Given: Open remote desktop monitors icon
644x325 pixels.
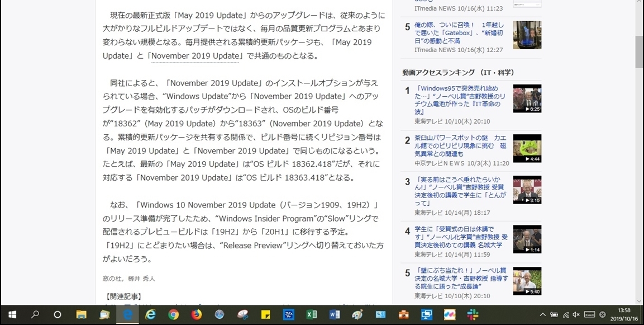Looking at the screenshot, I should 426,315.
